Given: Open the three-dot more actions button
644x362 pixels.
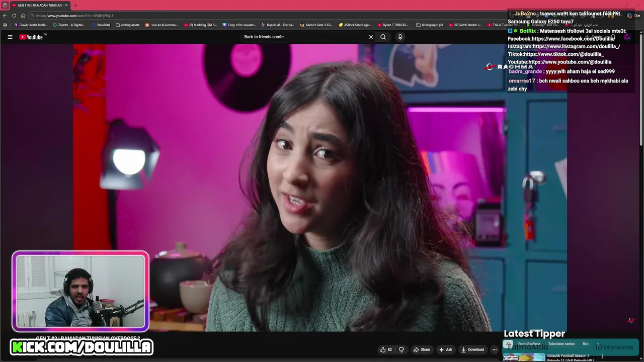Looking at the screenshot, I should point(494,349).
